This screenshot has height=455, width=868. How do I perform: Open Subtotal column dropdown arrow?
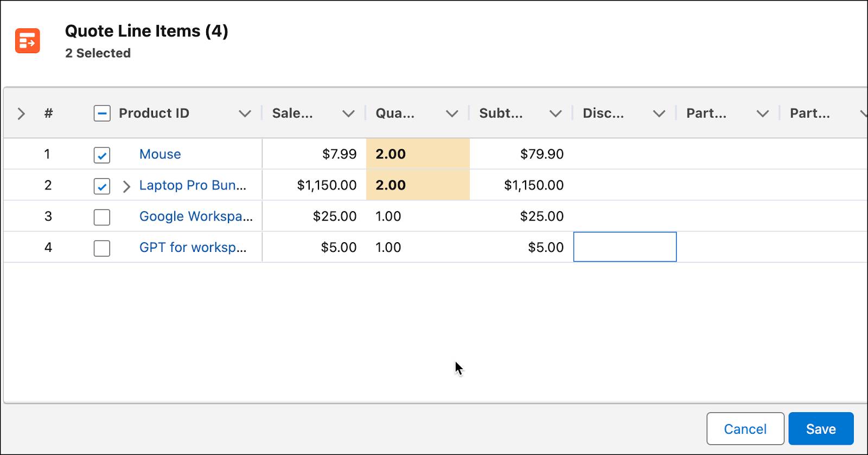click(x=556, y=113)
